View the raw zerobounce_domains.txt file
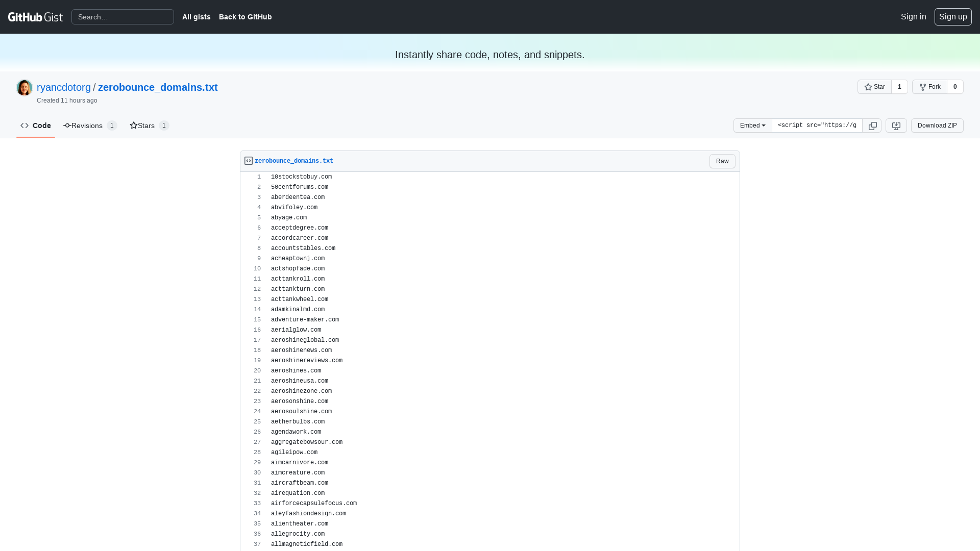This screenshot has width=980, height=551. coord(722,161)
